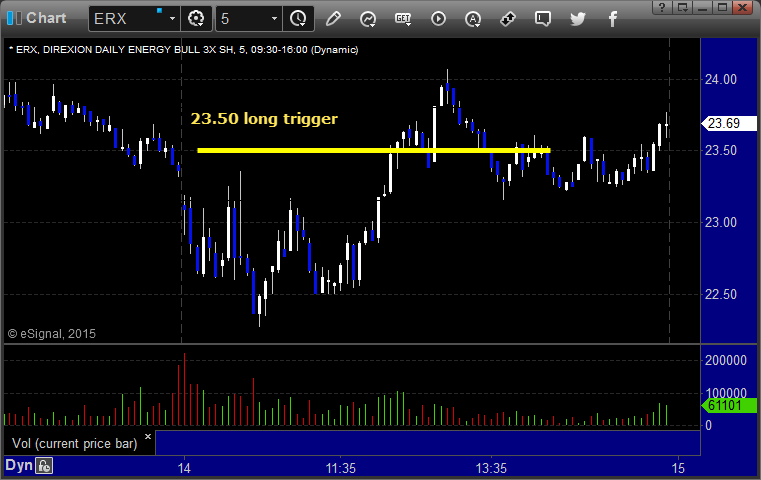761x480 pixels.
Task: Click the Chart window title label
Action: pos(46,18)
